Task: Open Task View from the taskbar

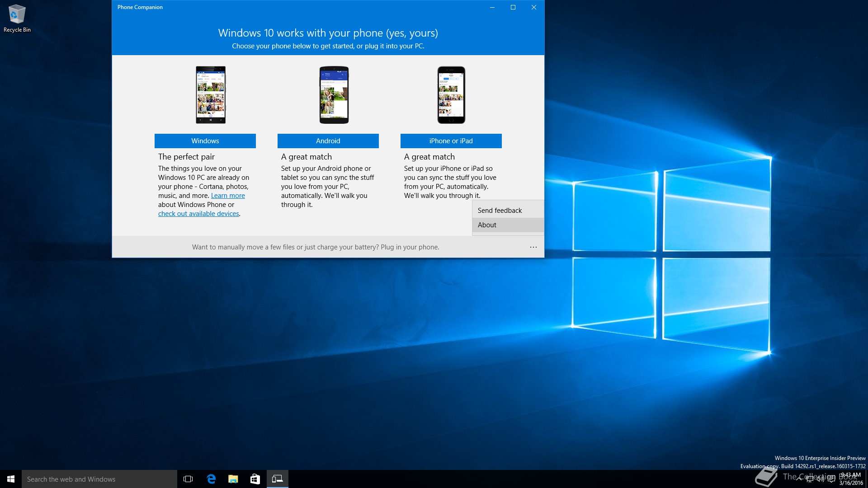Action: (188, 479)
